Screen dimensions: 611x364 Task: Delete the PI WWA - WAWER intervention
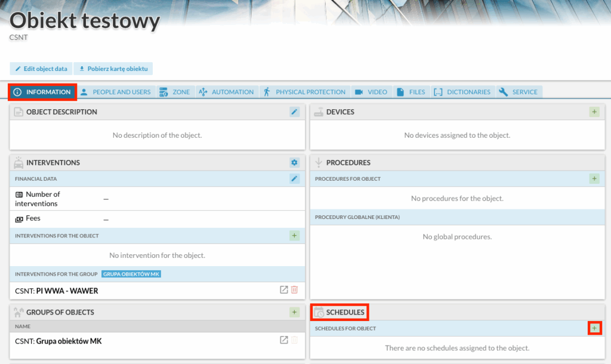click(294, 290)
